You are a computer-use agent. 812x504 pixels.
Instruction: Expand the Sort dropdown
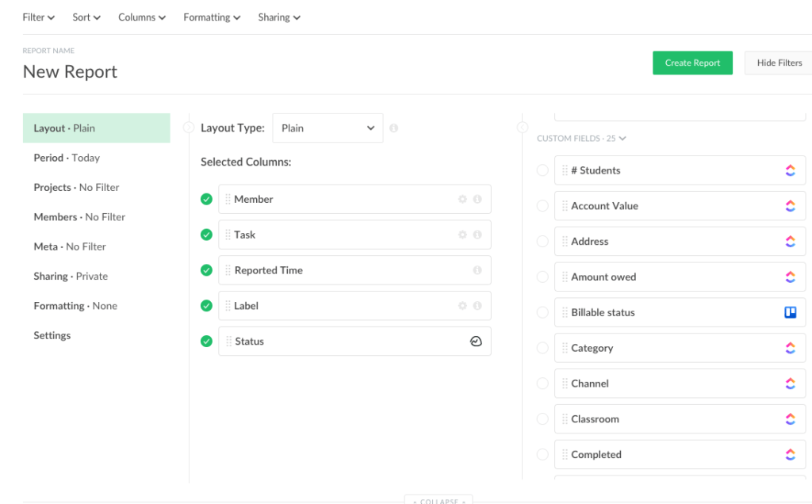pyautogui.click(x=86, y=17)
